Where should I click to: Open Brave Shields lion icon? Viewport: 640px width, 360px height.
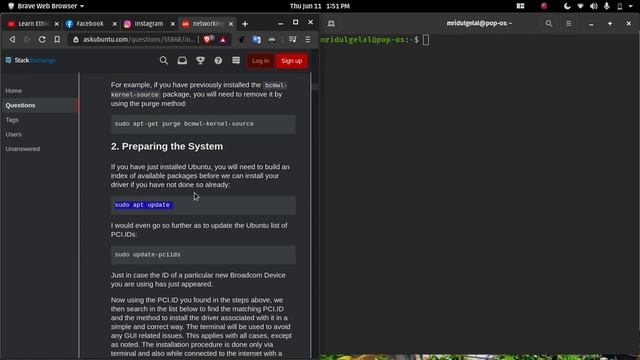(208, 39)
